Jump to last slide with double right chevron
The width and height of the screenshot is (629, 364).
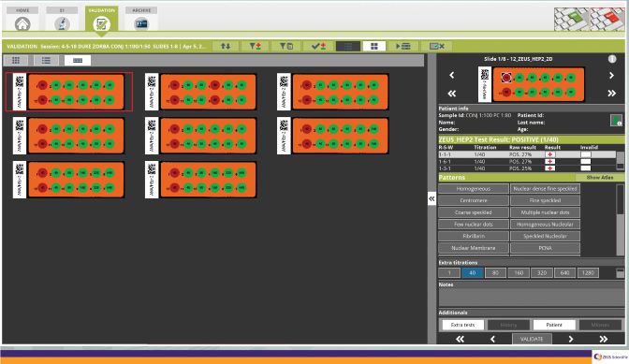(x=611, y=94)
